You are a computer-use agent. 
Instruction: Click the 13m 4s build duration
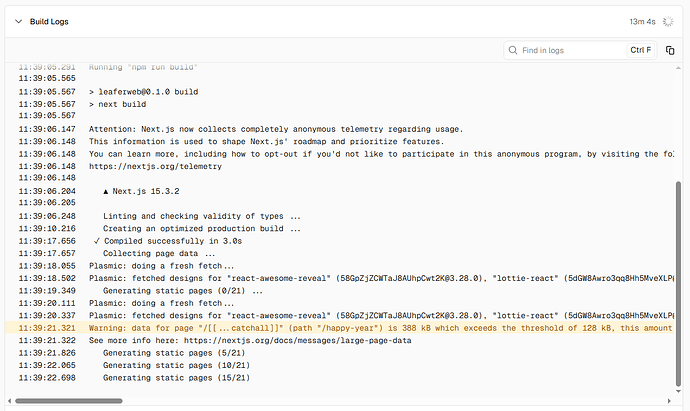(642, 20)
